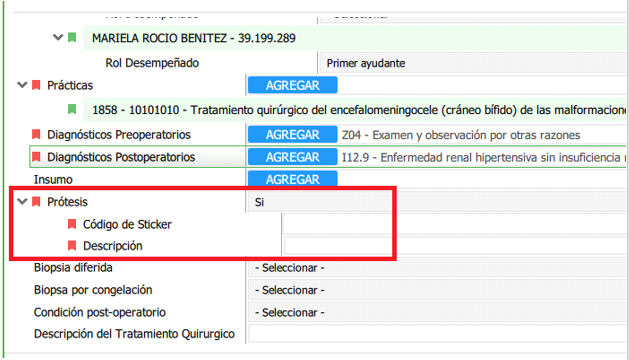Viewport: 629px width, 360px height.
Task: Click the Diagnósticos Preoperatorios label
Action: point(119,134)
